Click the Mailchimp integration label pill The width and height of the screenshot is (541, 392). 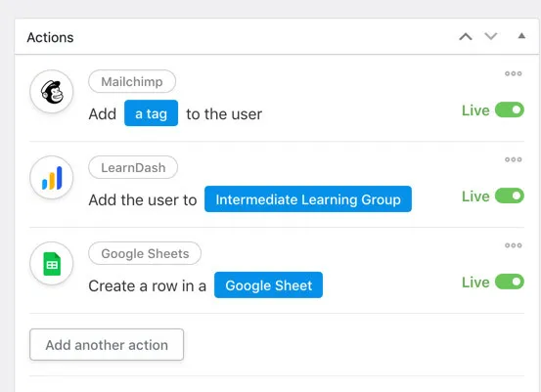point(132,81)
